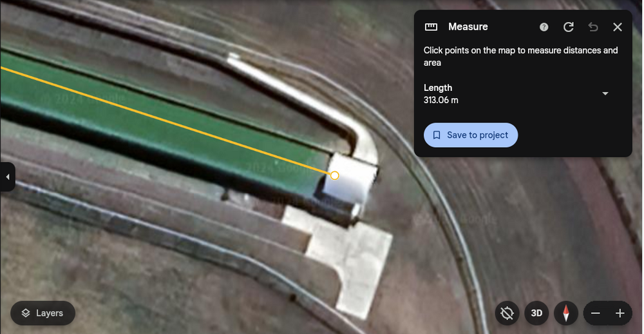This screenshot has height=334, width=644.
Task: Click the Save to project button
Action: coord(471,135)
